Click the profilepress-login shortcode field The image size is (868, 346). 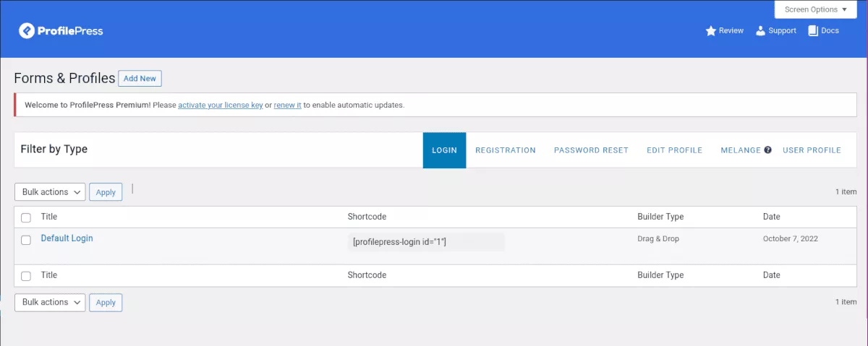(426, 241)
